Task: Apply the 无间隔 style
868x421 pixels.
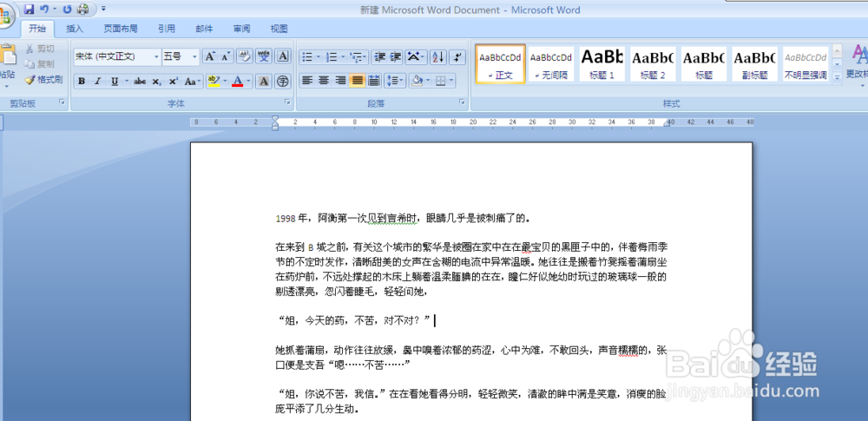Action: click(551, 63)
